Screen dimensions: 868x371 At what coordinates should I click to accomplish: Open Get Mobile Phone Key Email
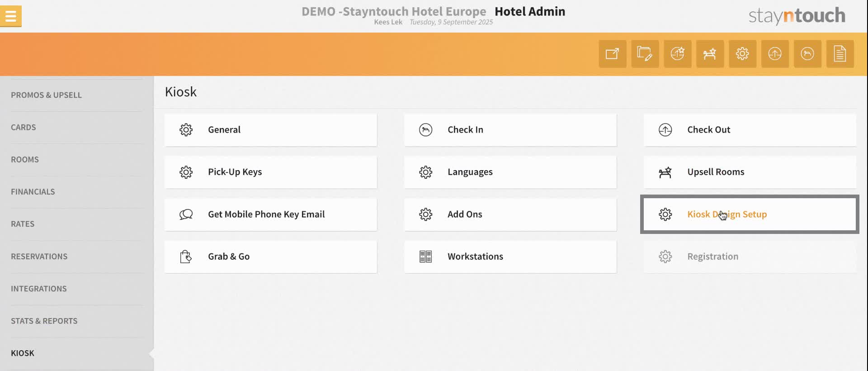271,214
